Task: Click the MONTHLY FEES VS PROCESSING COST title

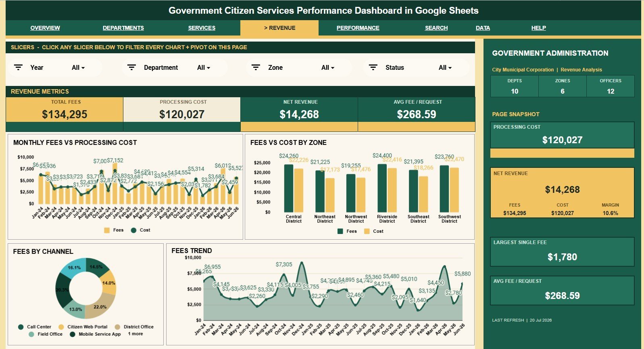Action: pyautogui.click(x=75, y=142)
